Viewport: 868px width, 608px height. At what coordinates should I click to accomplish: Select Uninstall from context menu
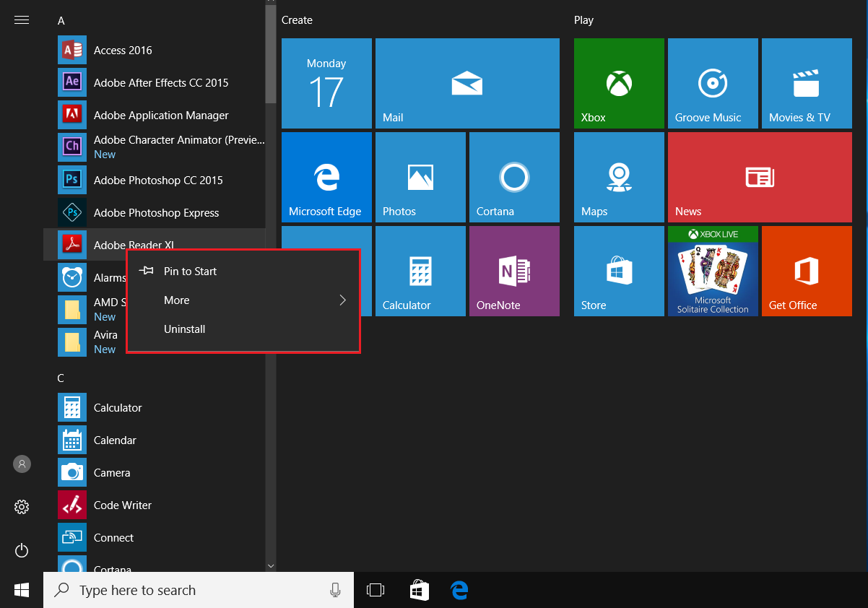click(x=243, y=329)
